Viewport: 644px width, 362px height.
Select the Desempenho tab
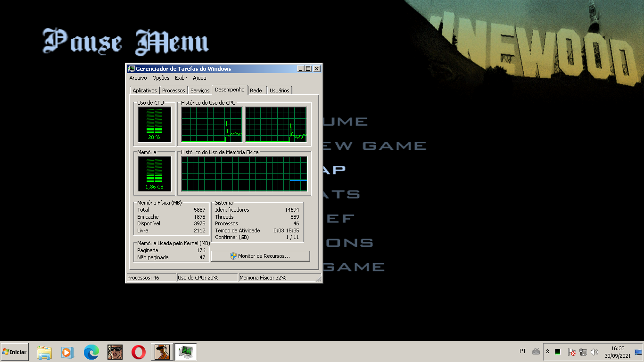coord(230,90)
